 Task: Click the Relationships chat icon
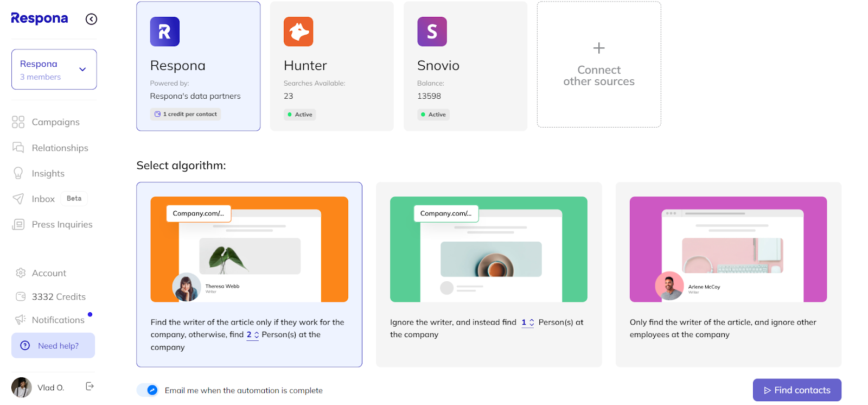[x=18, y=148]
